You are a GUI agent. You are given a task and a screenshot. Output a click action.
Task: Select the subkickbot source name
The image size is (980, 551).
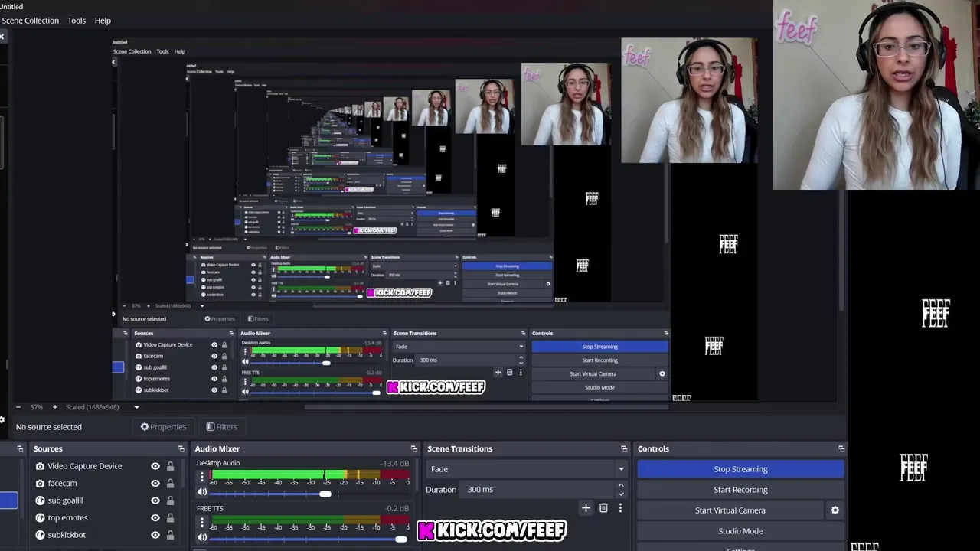(67, 535)
